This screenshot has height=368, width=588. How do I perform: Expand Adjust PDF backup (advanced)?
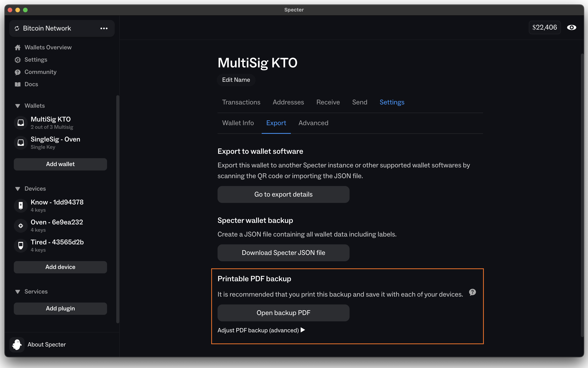261,330
